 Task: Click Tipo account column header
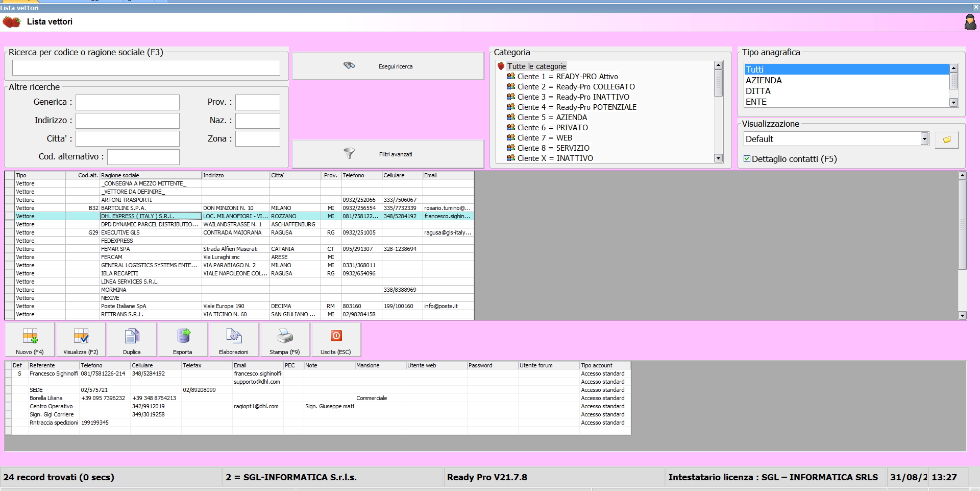(605, 365)
